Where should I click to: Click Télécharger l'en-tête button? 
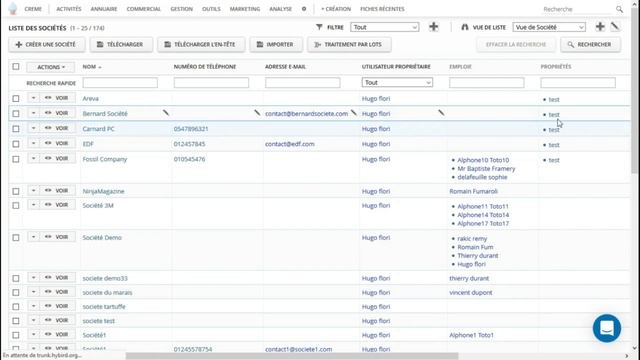[200, 44]
